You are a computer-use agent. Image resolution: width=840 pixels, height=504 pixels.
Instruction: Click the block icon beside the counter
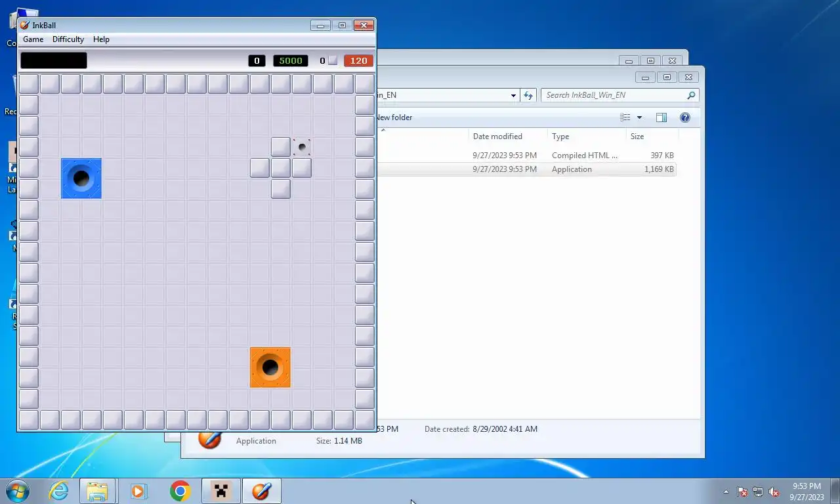click(333, 60)
